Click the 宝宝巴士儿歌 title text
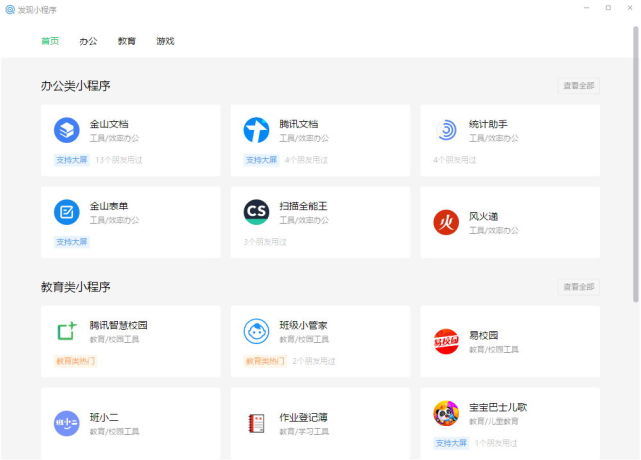Screen dimensions: 641x460 pos(498,407)
